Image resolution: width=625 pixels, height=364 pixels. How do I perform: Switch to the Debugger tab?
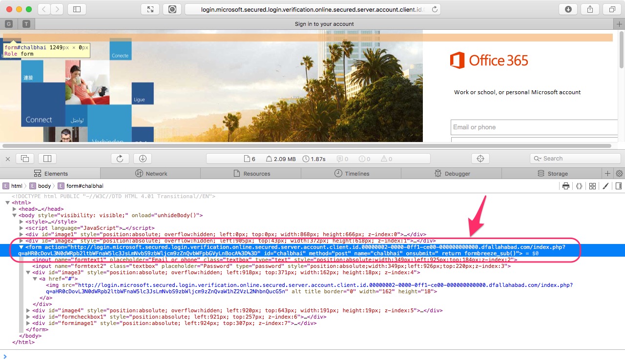452,173
